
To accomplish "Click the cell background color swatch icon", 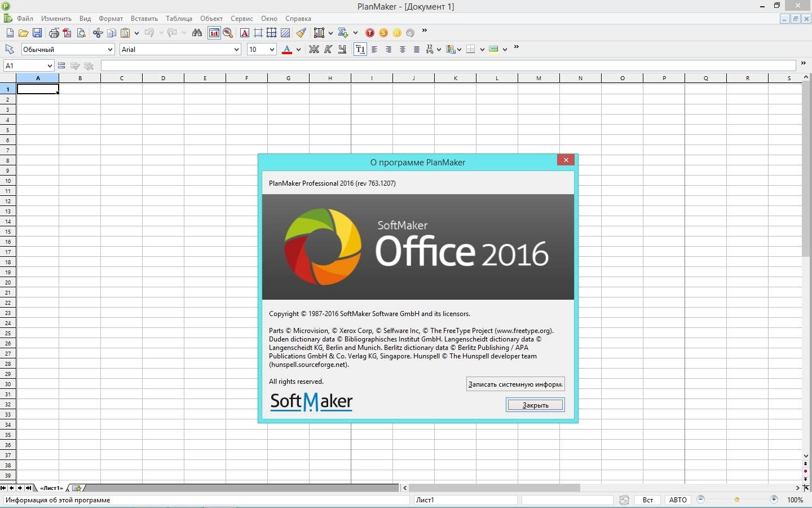I will (x=494, y=49).
